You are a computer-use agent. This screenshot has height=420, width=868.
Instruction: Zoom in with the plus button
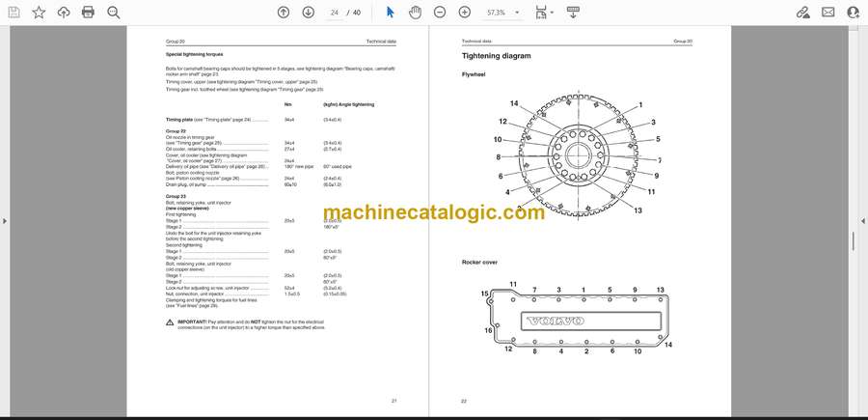click(465, 13)
